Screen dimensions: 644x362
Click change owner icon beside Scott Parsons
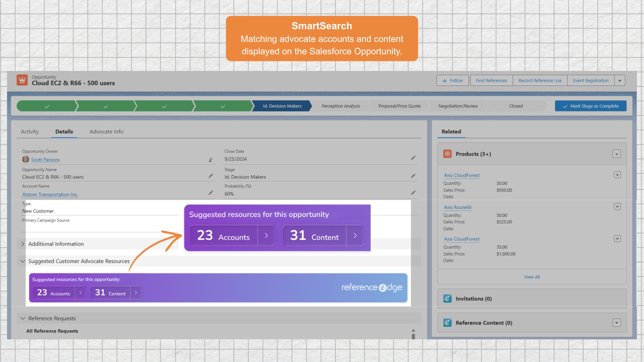(211, 160)
